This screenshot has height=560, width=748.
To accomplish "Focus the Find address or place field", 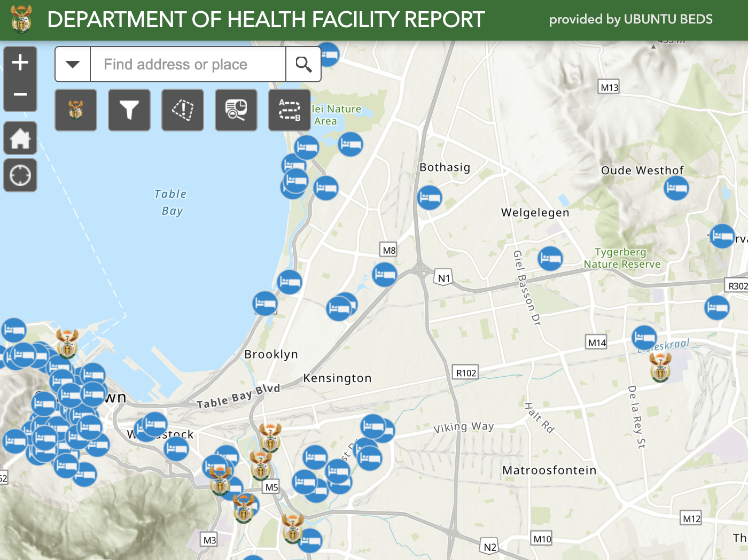I will (x=188, y=64).
